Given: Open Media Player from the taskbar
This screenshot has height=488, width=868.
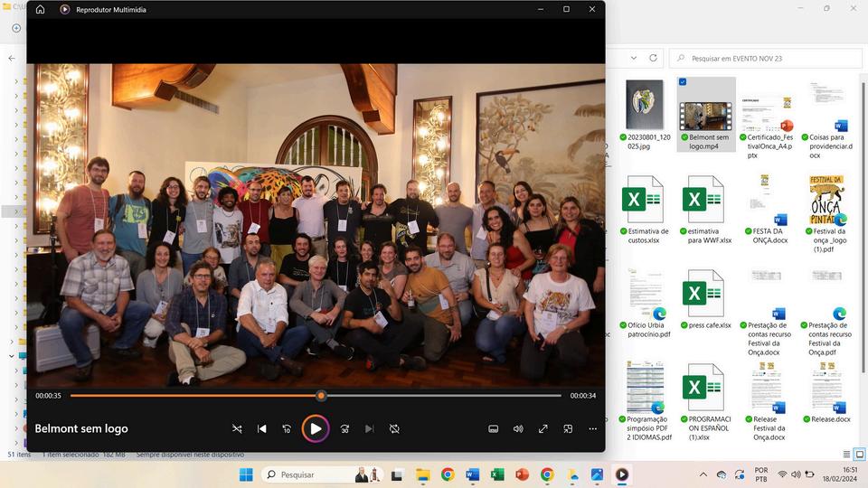Looking at the screenshot, I should click(x=622, y=474).
